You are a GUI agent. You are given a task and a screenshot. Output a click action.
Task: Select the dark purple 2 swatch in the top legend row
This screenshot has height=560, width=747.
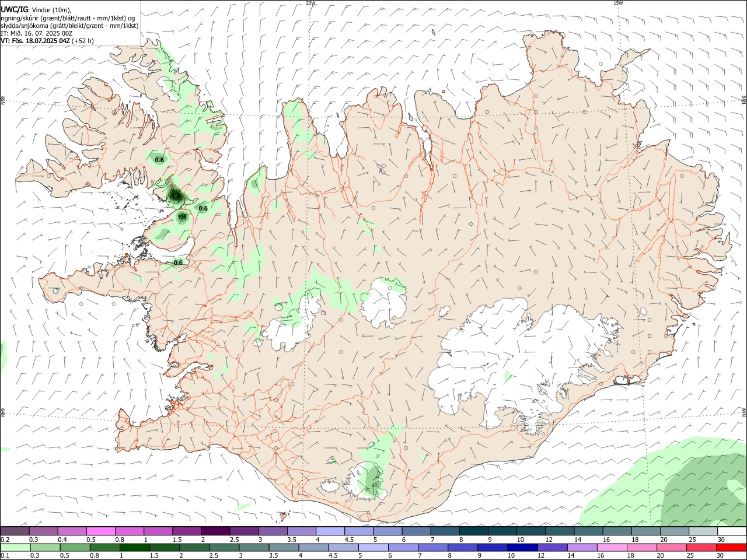tap(215, 531)
